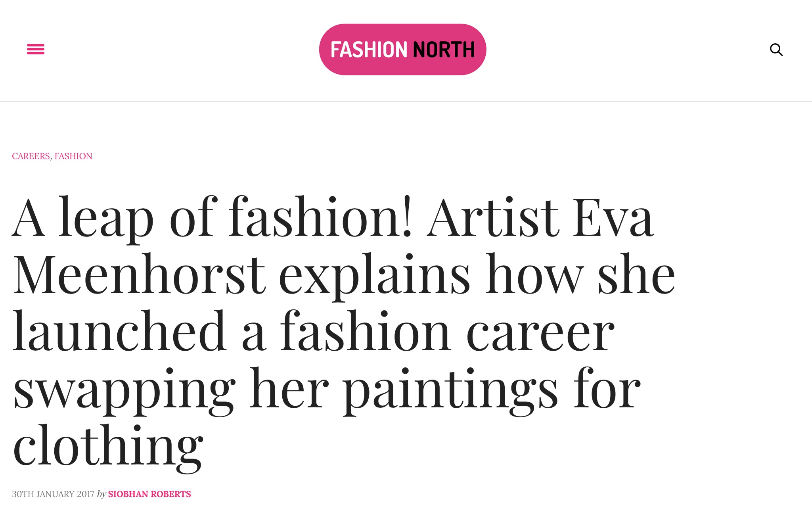Click the italic 'by' before author name
This screenshot has height=526, width=812.
tap(101, 494)
